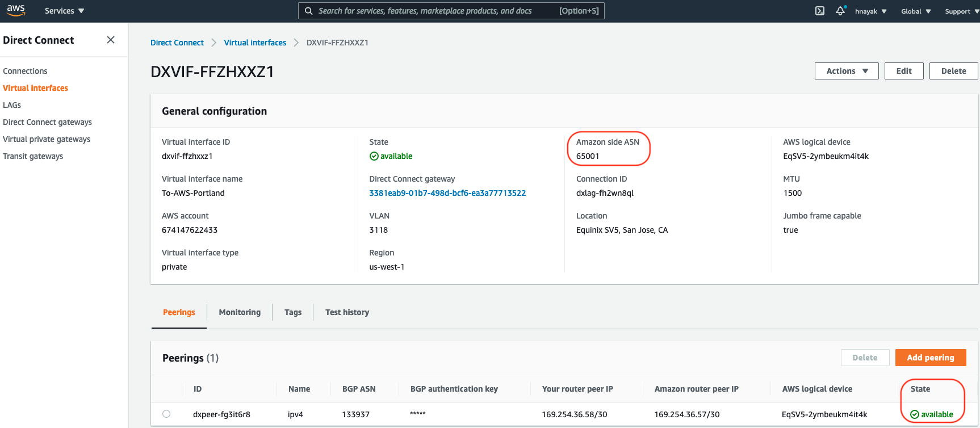Open the notifications bell icon
980x428 pixels.
click(x=840, y=11)
